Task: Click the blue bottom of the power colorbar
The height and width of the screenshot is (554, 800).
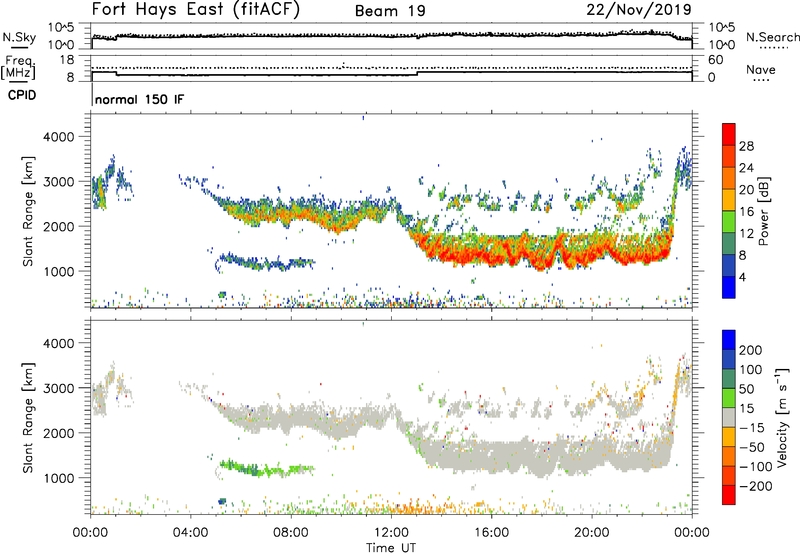Action: pos(729,288)
